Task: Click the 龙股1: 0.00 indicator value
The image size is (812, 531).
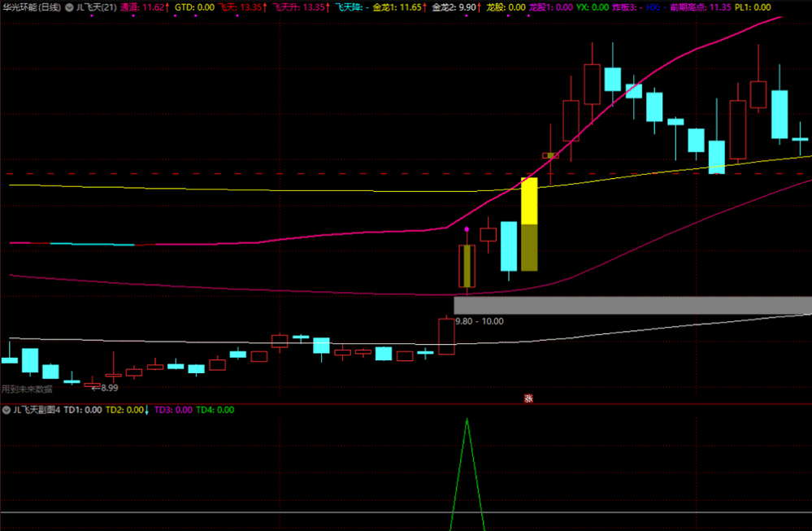Action: click(x=550, y=8)
